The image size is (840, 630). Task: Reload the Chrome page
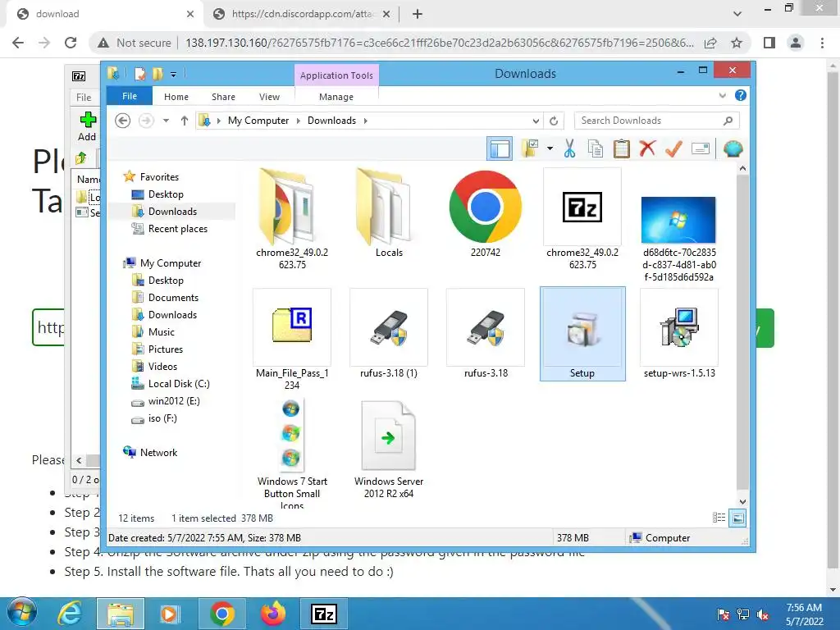coord(71,43)
